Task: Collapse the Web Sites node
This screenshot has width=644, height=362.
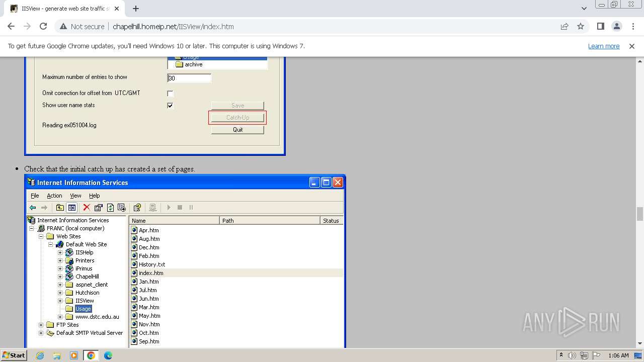Action: click(x=41, y=236)
